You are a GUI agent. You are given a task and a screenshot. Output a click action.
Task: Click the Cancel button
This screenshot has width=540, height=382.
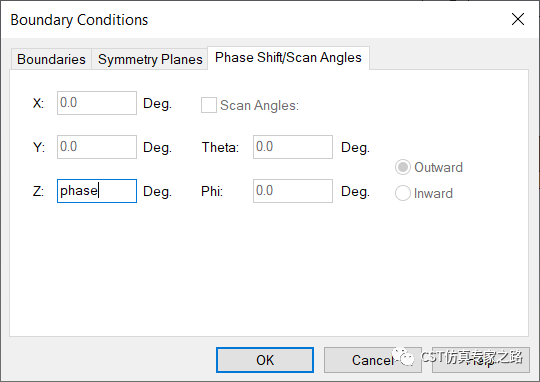coord(373,360)
